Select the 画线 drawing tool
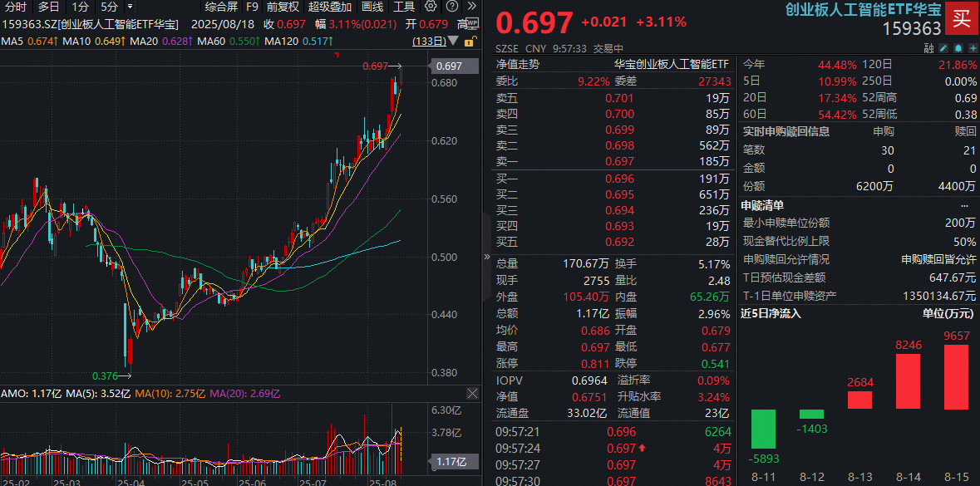980x486 pixels. tap(372, 7)
